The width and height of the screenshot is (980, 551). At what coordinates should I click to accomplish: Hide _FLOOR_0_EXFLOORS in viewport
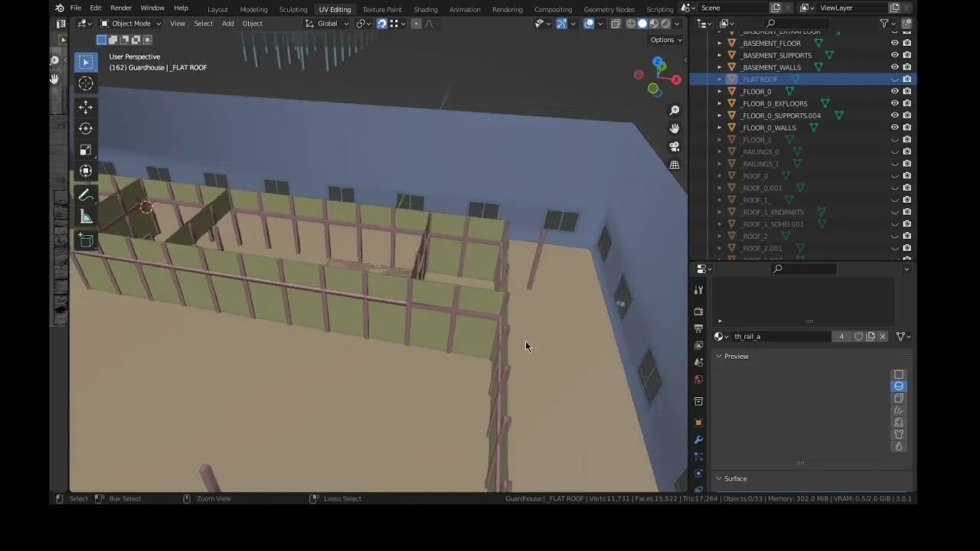894,103
